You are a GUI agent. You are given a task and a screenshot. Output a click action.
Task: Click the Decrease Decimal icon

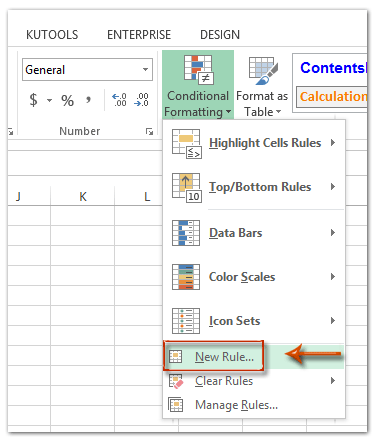click(141, 100)
